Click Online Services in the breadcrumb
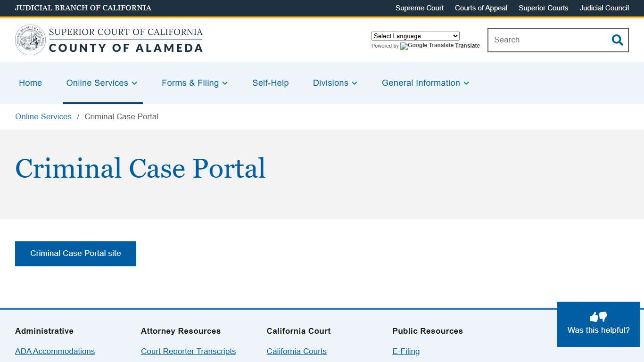This screenshot has height=362, width=644. point(43,116)
